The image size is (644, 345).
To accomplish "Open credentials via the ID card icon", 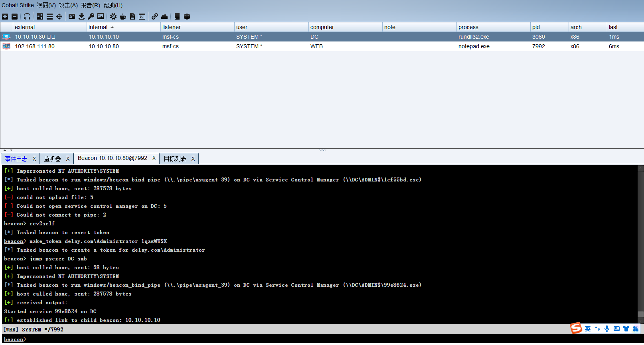I will click(72, 16).
